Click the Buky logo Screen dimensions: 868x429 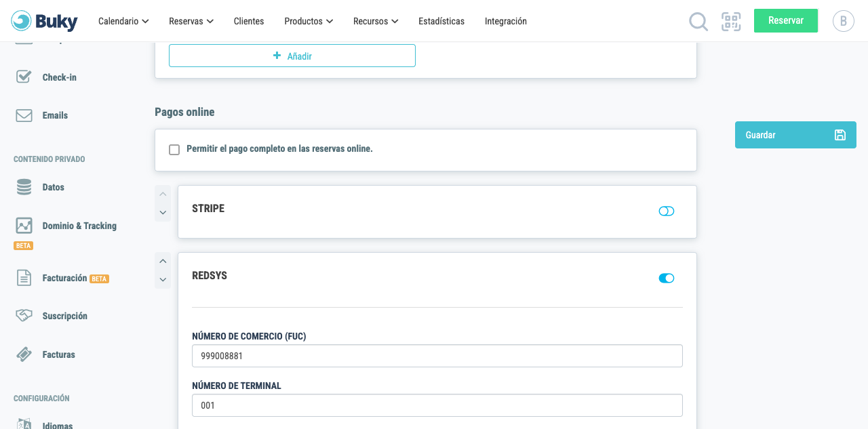tap(44, 21)
